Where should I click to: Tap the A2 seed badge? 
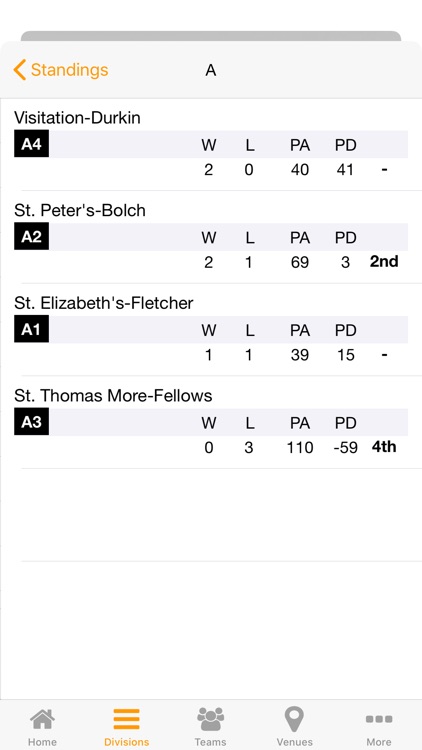click(x=32, y=236)
